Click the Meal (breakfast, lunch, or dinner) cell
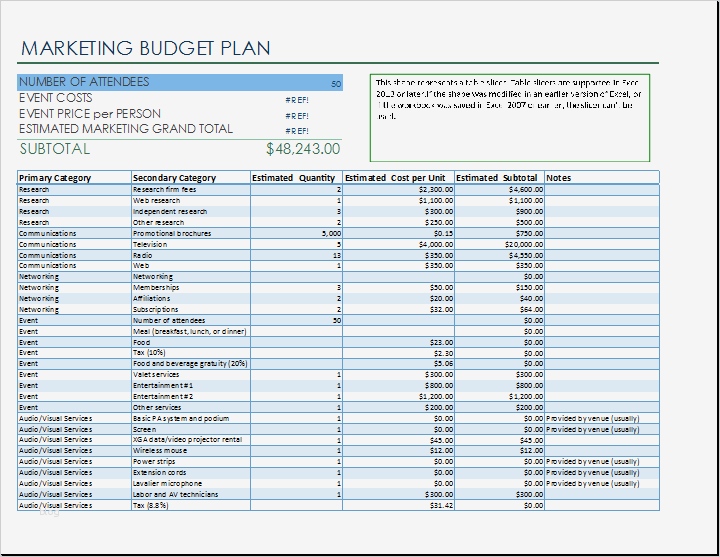The image size is (720, 557). pos(190,332)
